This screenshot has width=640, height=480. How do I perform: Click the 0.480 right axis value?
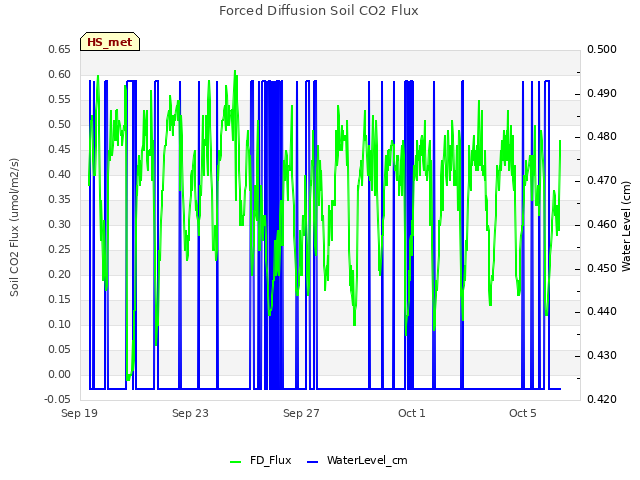tap(602, 136)
